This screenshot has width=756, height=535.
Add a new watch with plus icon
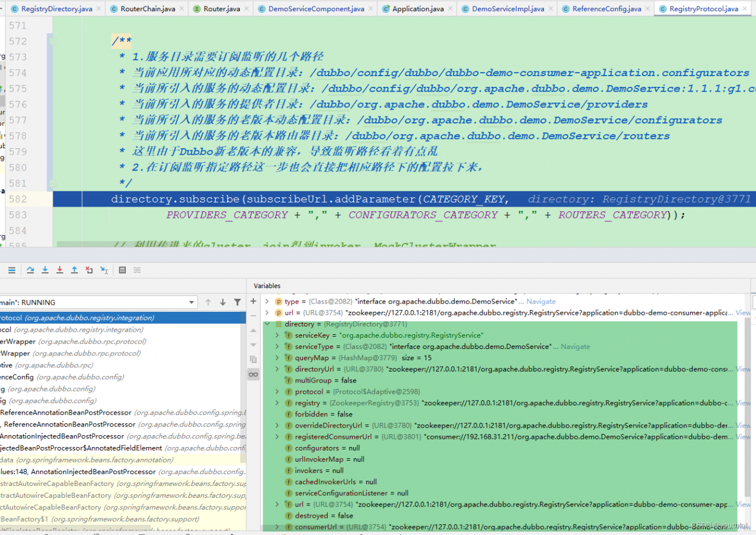tap(253, 301)
